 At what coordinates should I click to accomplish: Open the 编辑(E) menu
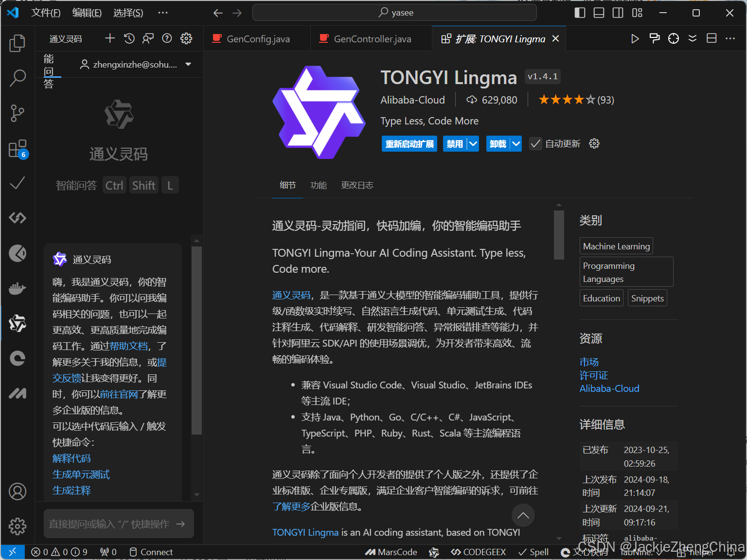pos(87,13)
